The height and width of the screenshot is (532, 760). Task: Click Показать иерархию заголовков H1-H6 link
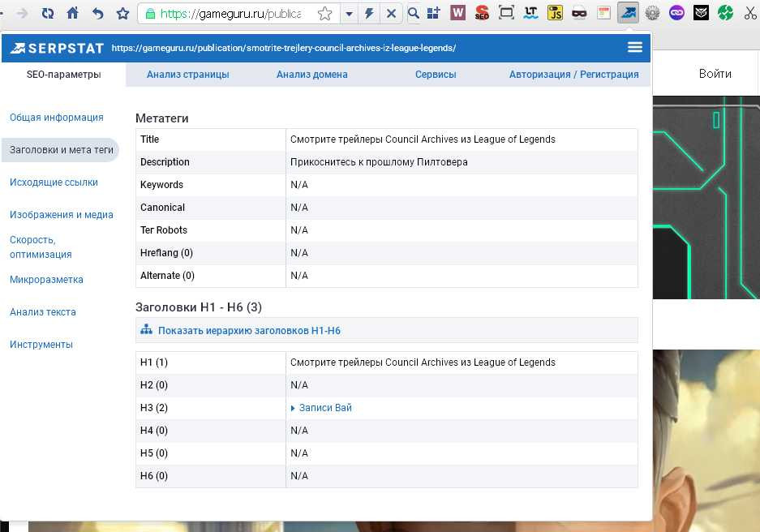pyautogui.click(x=249, y=331)
